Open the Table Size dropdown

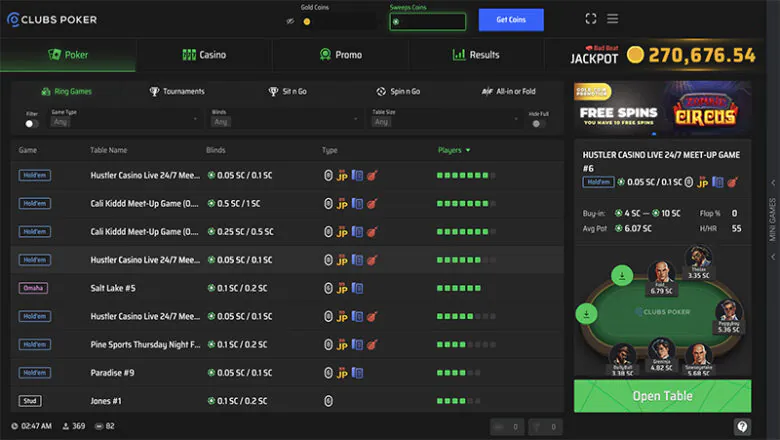click(x=444, y=121)
